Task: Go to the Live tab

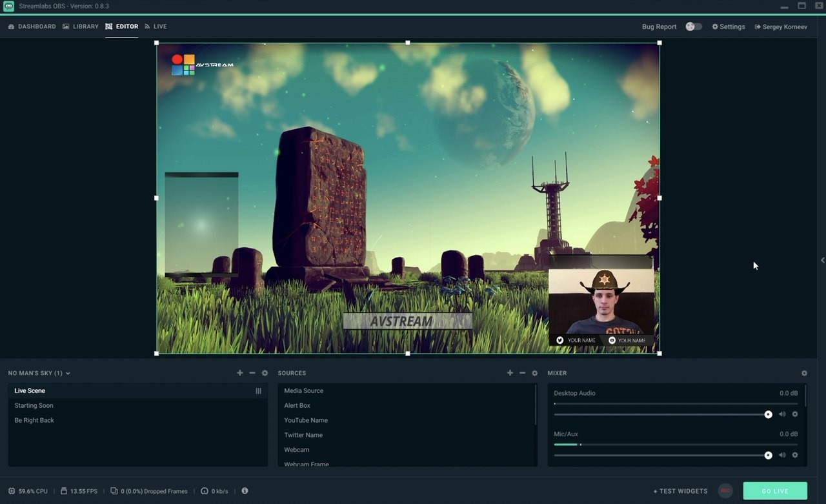Action: (156, 26)
